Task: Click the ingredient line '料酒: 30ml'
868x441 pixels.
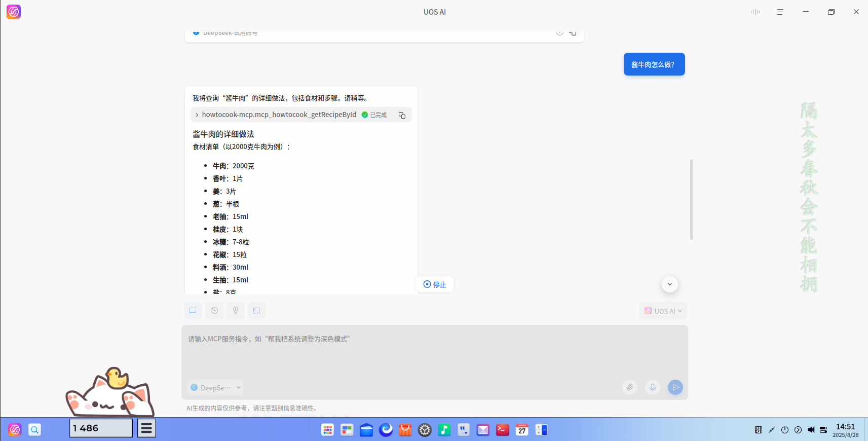Action: tap(231, 267)
